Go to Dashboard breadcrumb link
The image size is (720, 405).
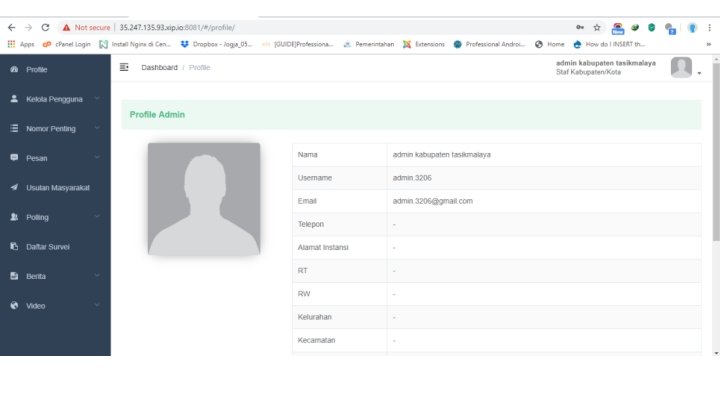[x=159, y=68]
